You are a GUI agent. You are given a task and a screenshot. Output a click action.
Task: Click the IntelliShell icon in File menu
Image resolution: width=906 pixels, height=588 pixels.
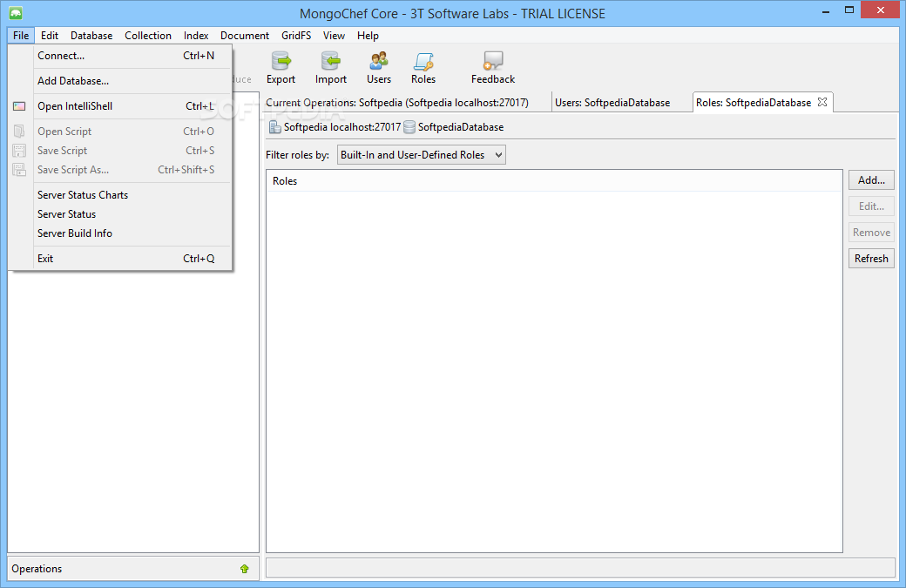click(x=19, y=106)
